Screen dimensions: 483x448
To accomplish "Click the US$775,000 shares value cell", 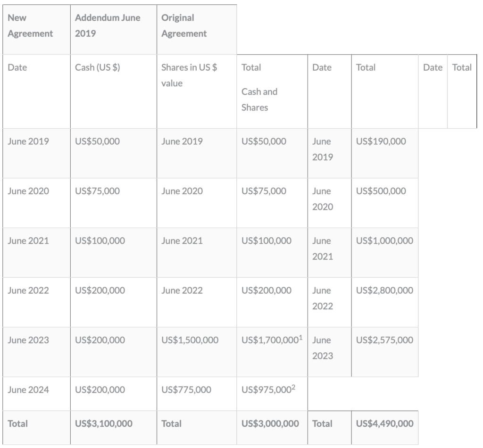I will coord(186,390).
